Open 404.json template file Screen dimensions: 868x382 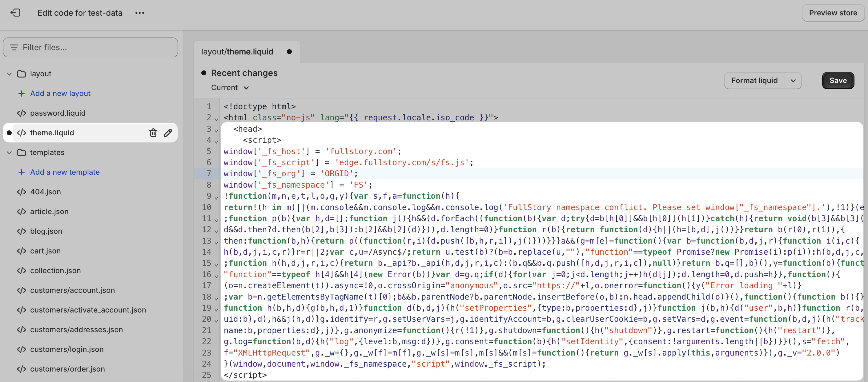tap(46, 192)
